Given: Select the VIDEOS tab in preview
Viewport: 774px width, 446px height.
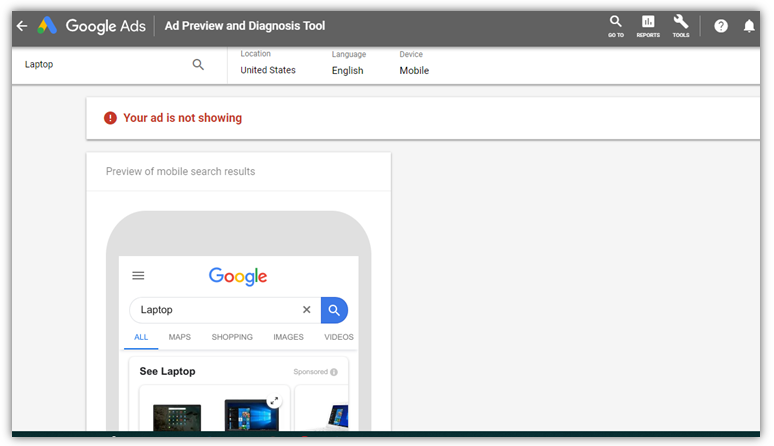Looking at the screenshot, I should pos(339,337).
